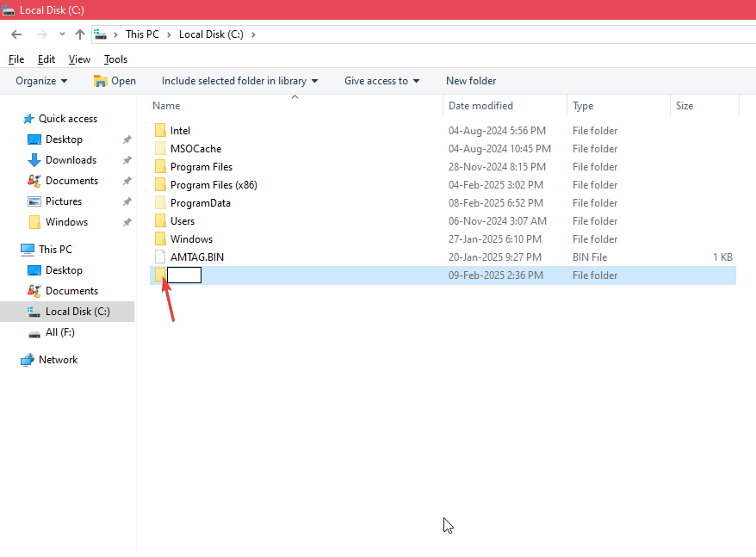Open the recent locations chevron

(62, 34)
